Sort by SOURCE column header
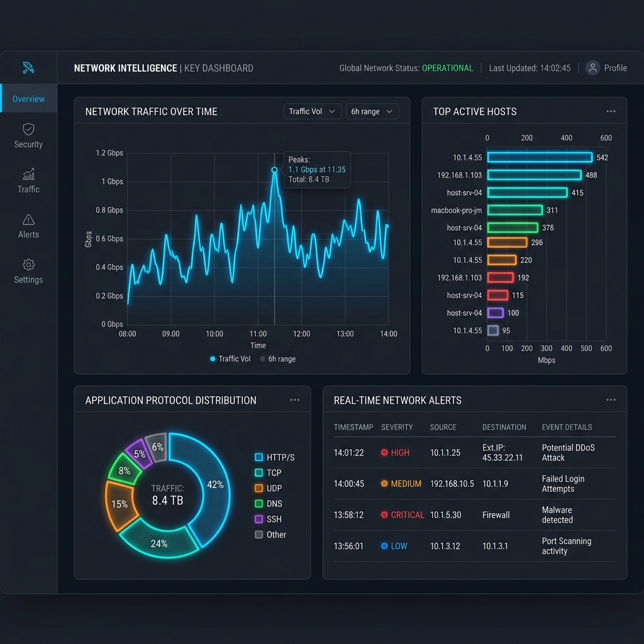644x644 pixels. click(443, 427)
